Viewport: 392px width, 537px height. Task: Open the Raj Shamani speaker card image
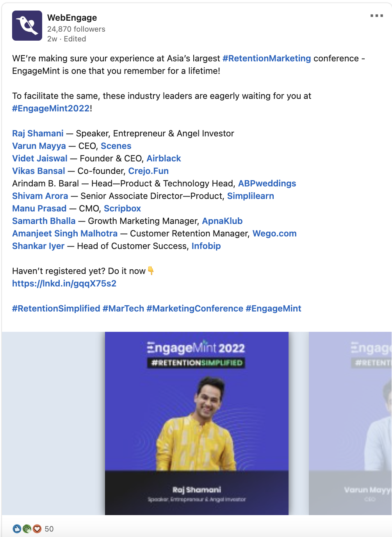click(x=197, y=423)
